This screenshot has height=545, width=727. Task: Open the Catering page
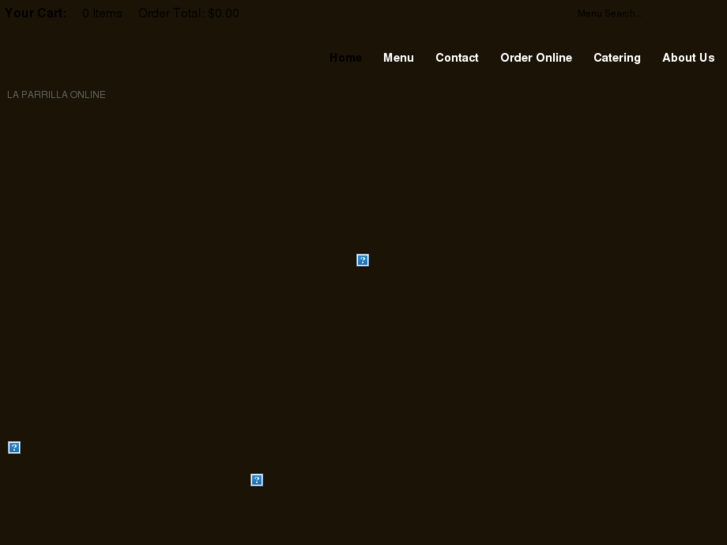(x=617, y=58)
